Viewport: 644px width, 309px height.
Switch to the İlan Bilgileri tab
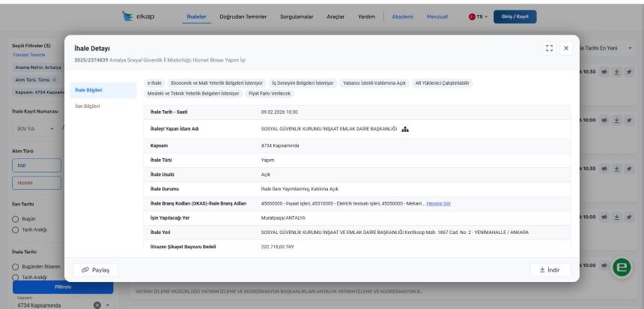89,106
